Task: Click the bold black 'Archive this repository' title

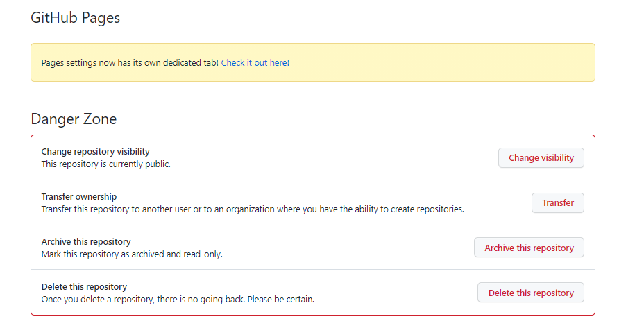Action: pos(86,241)
